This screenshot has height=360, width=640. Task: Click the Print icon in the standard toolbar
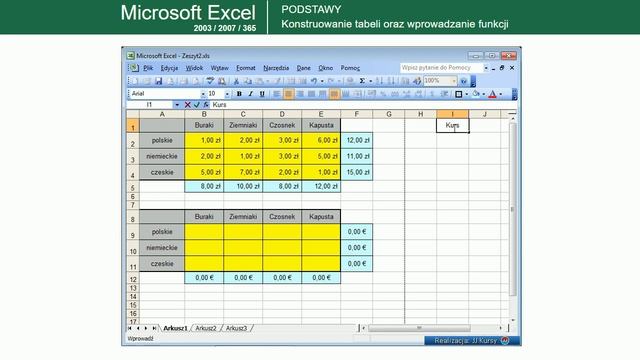(x=184, y=81)
